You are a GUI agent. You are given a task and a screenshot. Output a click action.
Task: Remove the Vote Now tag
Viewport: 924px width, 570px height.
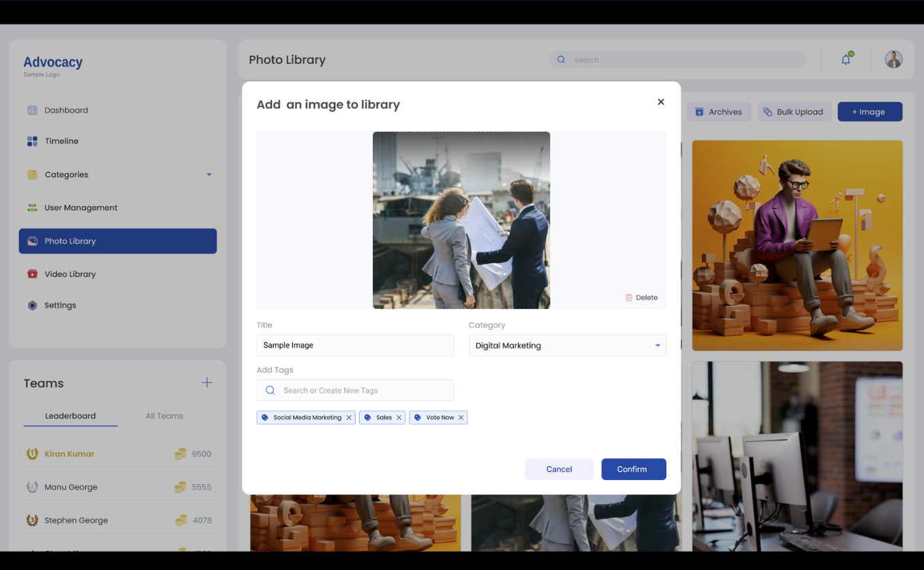[x=461, y=417]
